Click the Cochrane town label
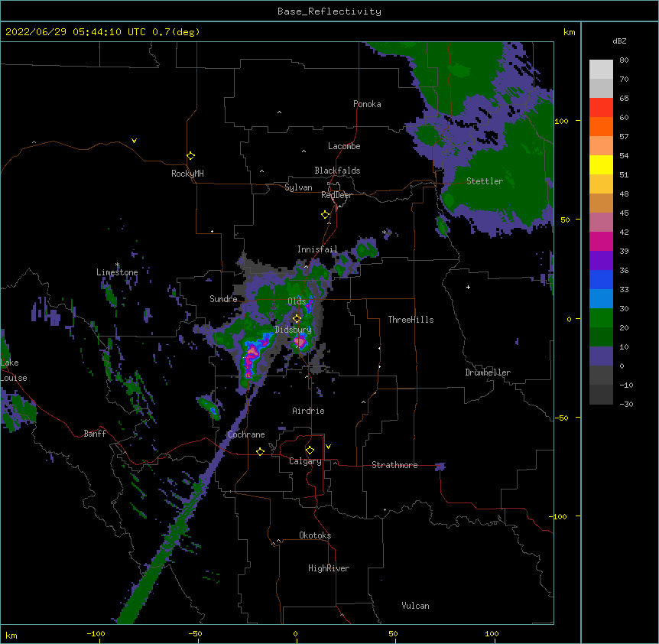The height and width of the screenshot is (644, 659). click(246, 434)
